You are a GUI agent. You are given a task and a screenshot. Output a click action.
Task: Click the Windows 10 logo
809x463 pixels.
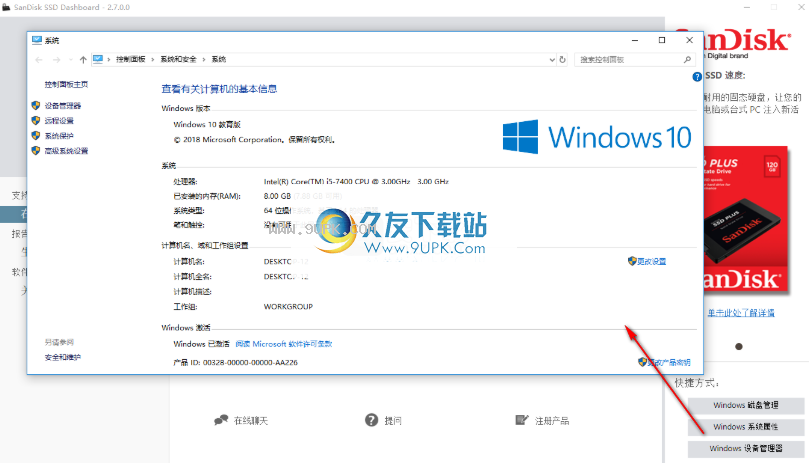pyautogui.click(x=597, y=137)
